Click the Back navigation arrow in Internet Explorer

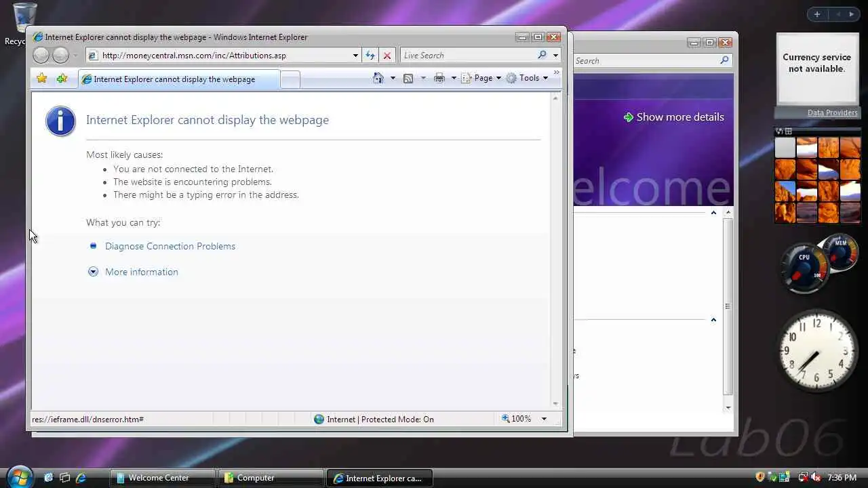click(x=41, y=56)
